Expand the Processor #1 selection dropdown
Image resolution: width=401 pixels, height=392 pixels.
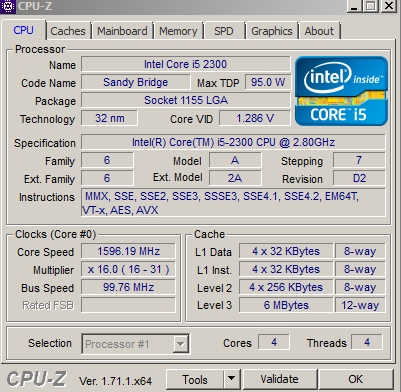[181, 343]
